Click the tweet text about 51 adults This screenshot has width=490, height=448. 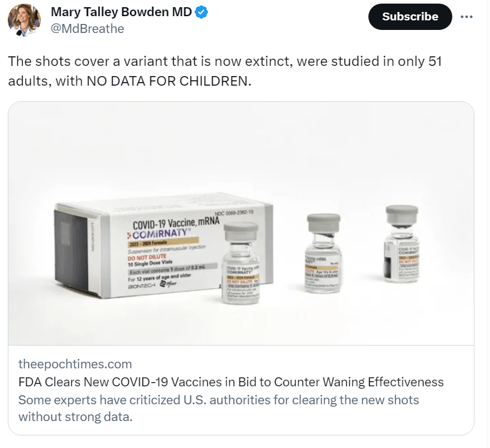pyautogui.click(x=225, y=62)
